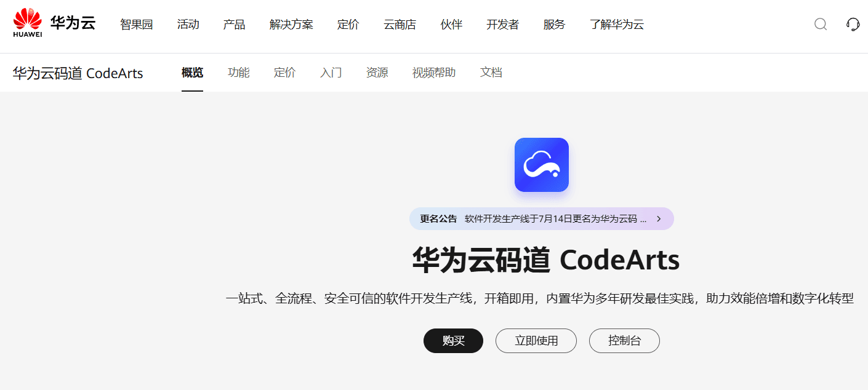Open the 产品 menu
Viewport: 868px width, 390px height.
pos(234,25)
